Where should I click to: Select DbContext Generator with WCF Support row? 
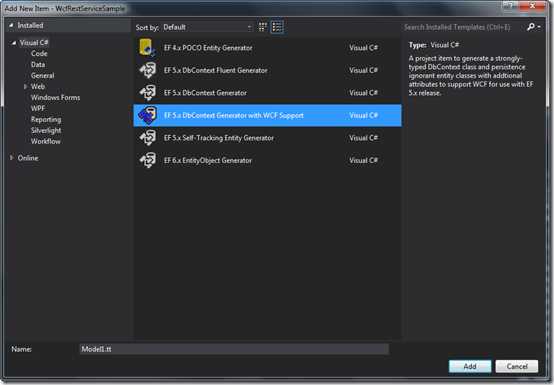coord(267,116)
